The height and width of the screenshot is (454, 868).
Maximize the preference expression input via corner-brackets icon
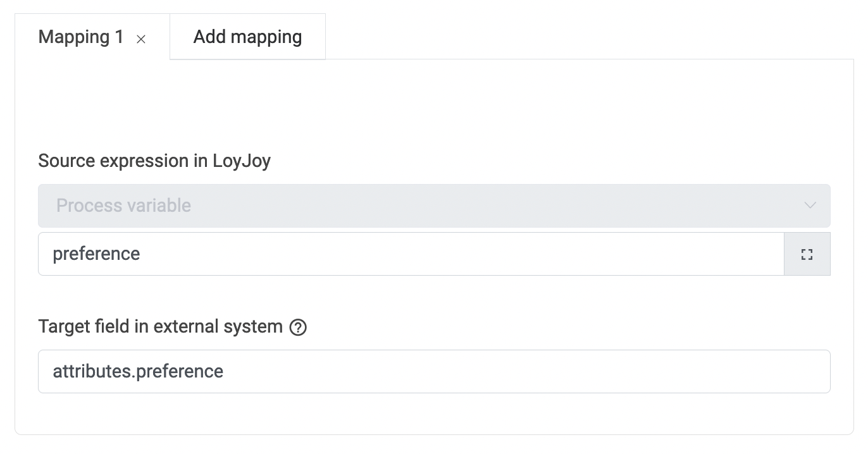click(x=807, y=254)
